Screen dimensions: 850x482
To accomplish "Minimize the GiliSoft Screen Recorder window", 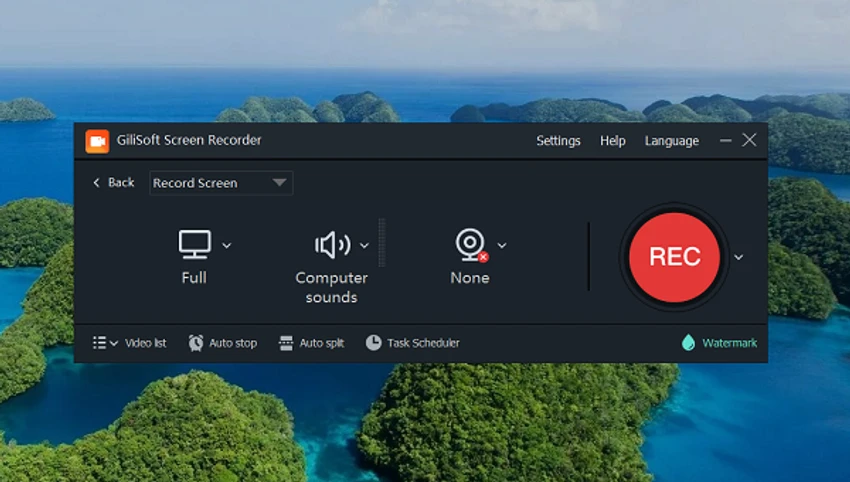I will click(725, 140).
